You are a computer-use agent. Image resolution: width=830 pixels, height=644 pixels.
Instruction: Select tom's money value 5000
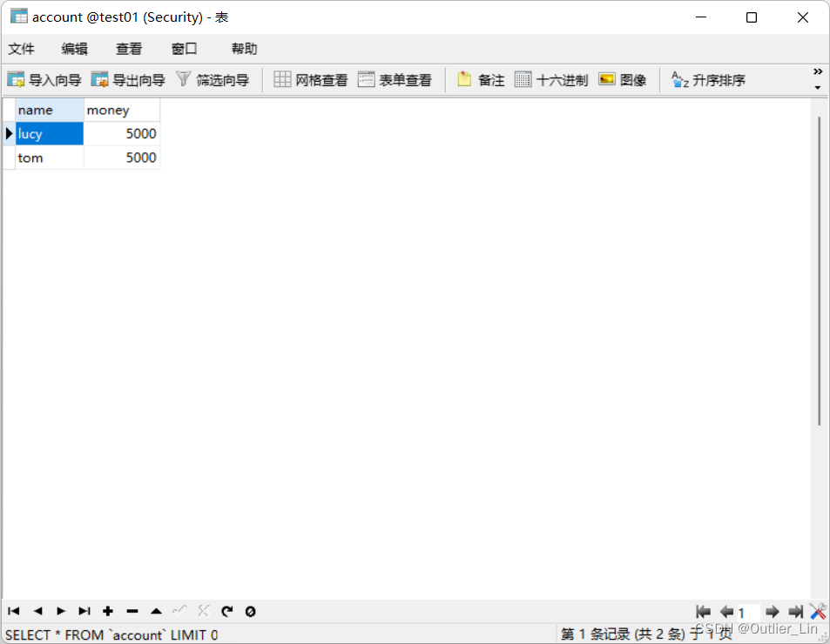click(122, 158)
